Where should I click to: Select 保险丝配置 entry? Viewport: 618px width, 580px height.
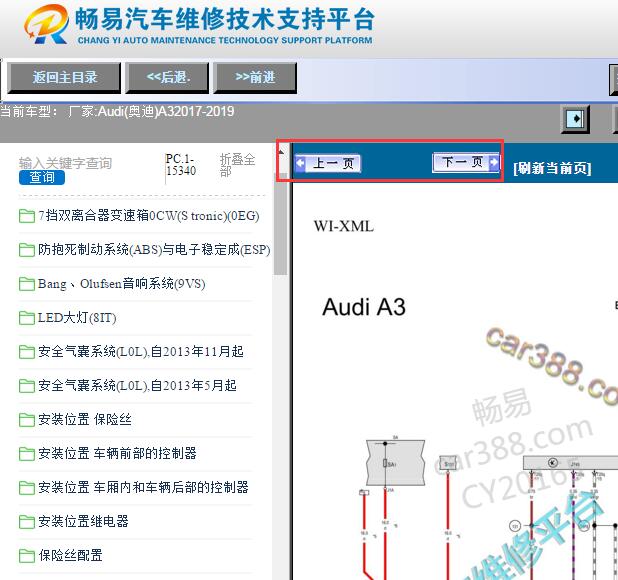[70, 555]
